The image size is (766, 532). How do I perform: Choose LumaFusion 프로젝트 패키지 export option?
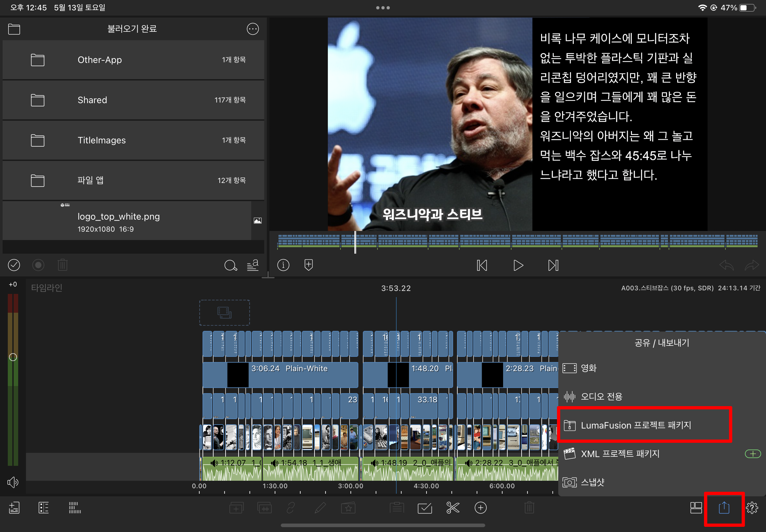635,425
